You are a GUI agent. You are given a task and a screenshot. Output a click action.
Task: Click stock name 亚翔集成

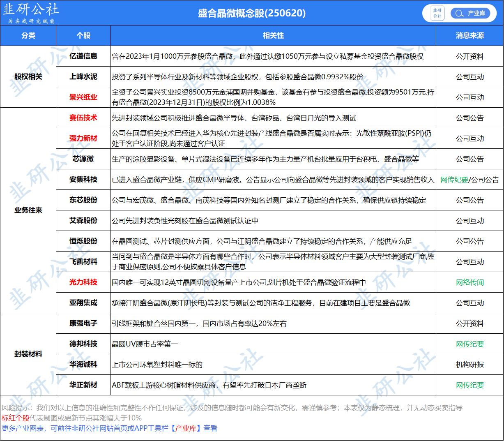(x=83, y=303)
